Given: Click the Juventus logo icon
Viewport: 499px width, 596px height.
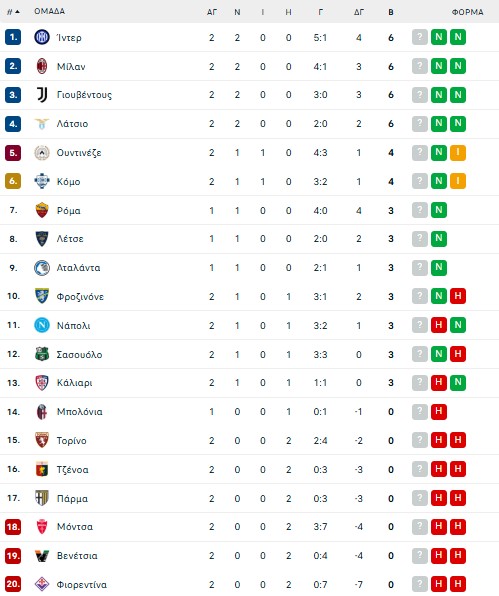Looking at the screenshot, I should [42, 95].
